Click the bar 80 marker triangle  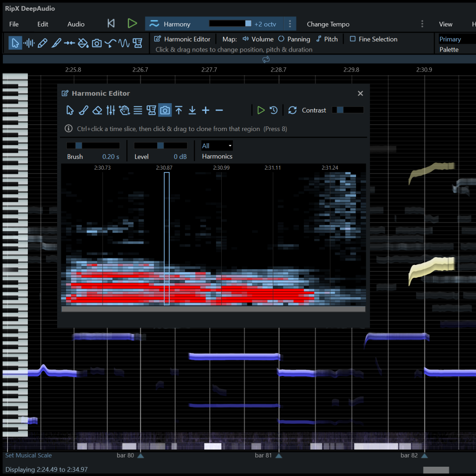point(140,456)
